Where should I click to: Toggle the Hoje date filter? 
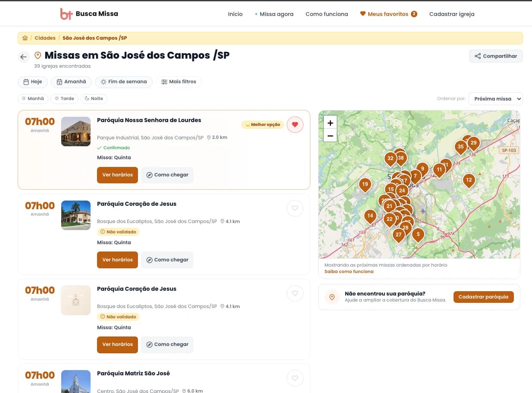(32, 82)
